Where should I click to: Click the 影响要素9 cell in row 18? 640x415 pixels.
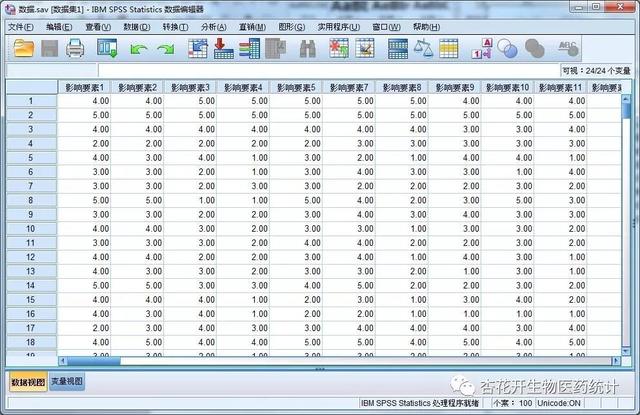(x=455, y=342)
